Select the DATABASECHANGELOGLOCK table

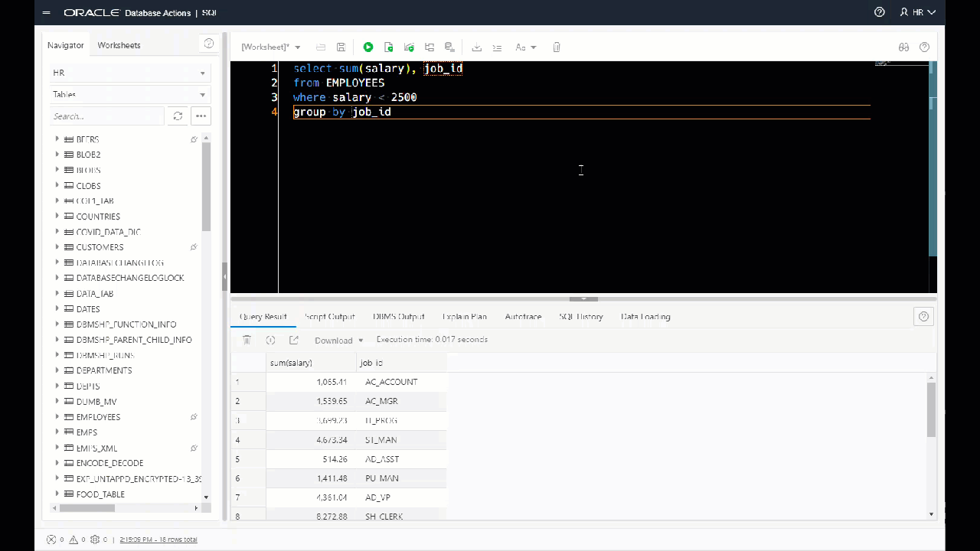(x=130, y=278)
